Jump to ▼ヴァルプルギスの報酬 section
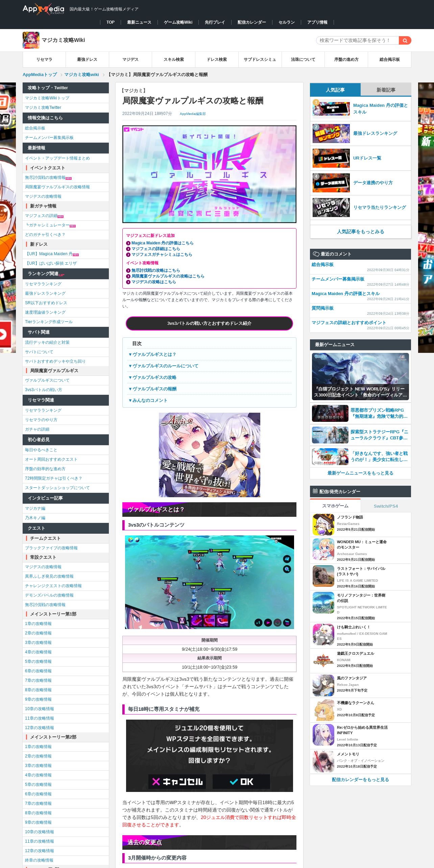The image size is (434, 868). coord(152,389)
